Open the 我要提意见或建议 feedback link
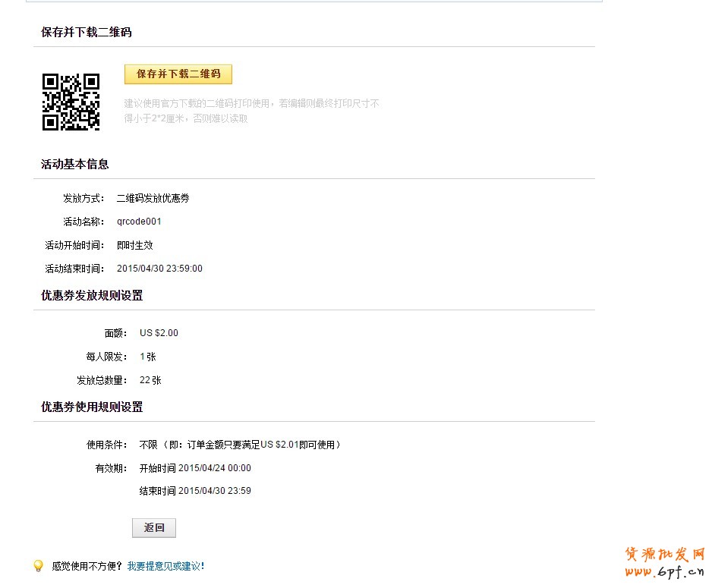The image size is (712, 588). tap(165, 566)
